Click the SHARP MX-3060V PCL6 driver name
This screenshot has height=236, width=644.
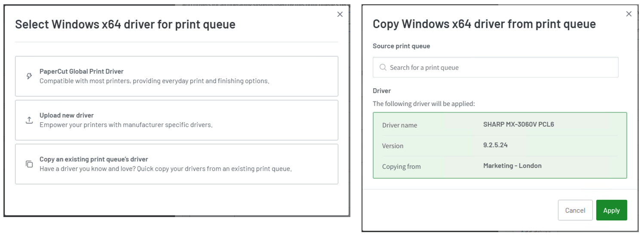(x=518, y=124)
